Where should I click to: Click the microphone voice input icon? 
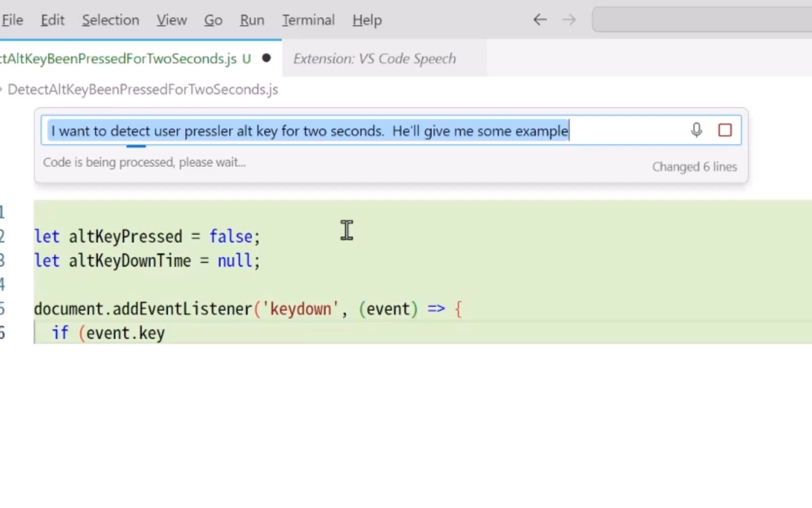696,130
